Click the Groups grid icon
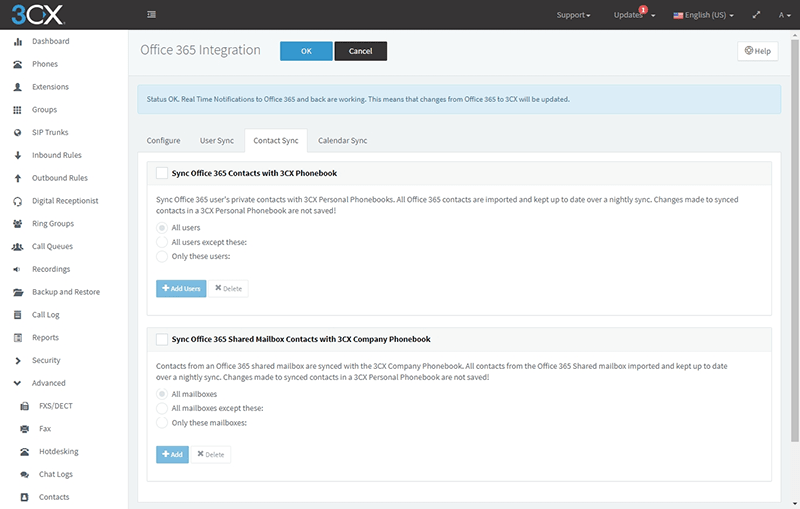The width and height of the screenshot is (800, 509). pos(17,110)
